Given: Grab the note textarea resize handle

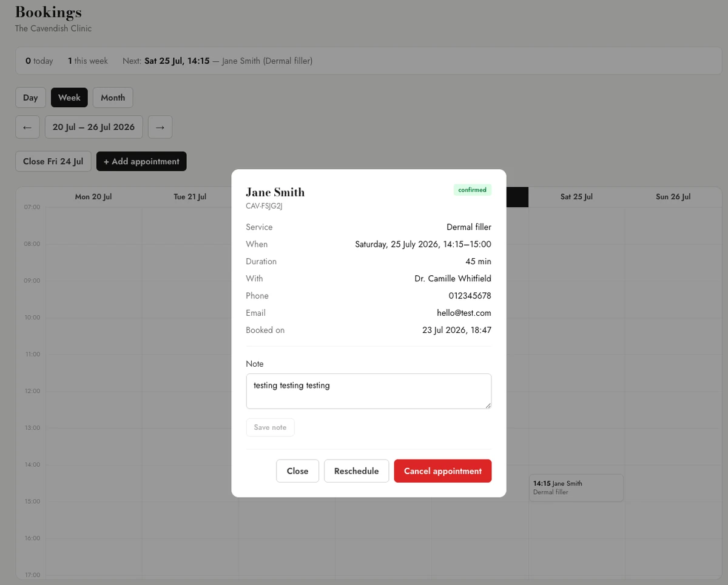Looking at the screenshot, I should (487, 405).
